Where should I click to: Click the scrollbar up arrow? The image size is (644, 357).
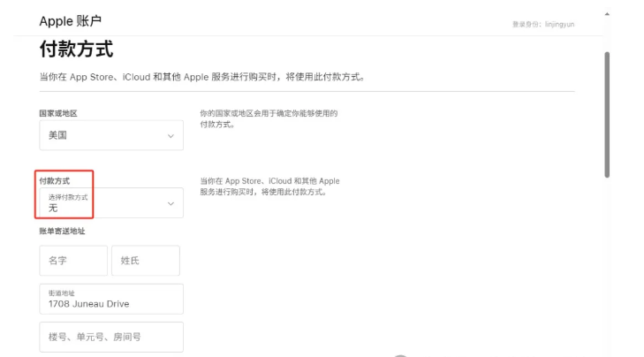pos(607,14)
